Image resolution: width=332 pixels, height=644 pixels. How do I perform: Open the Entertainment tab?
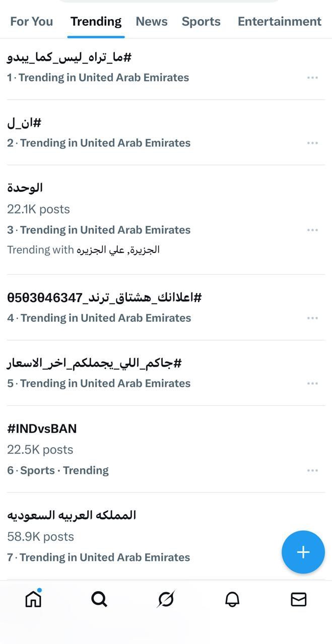coord(279,21)
